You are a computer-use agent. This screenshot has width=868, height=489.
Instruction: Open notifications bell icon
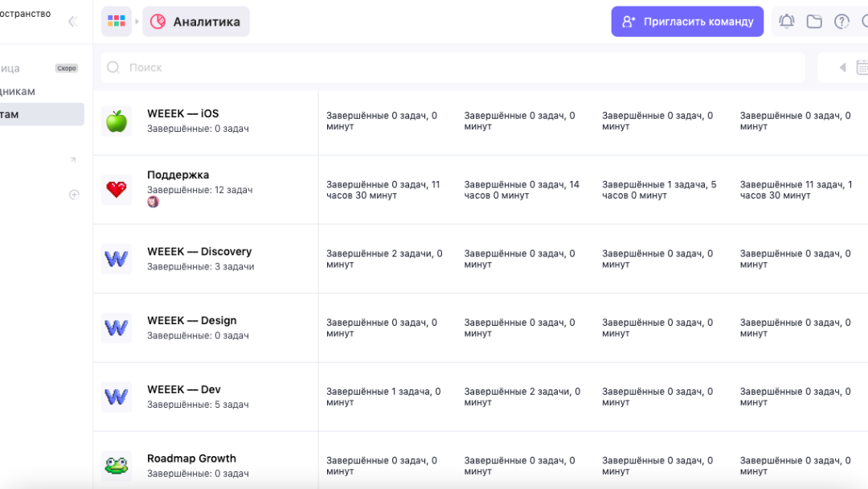(787, 22)
